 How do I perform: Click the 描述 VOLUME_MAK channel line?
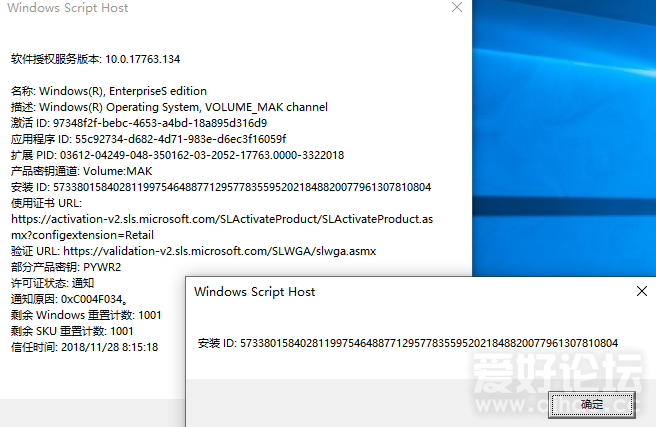[168, 107]
